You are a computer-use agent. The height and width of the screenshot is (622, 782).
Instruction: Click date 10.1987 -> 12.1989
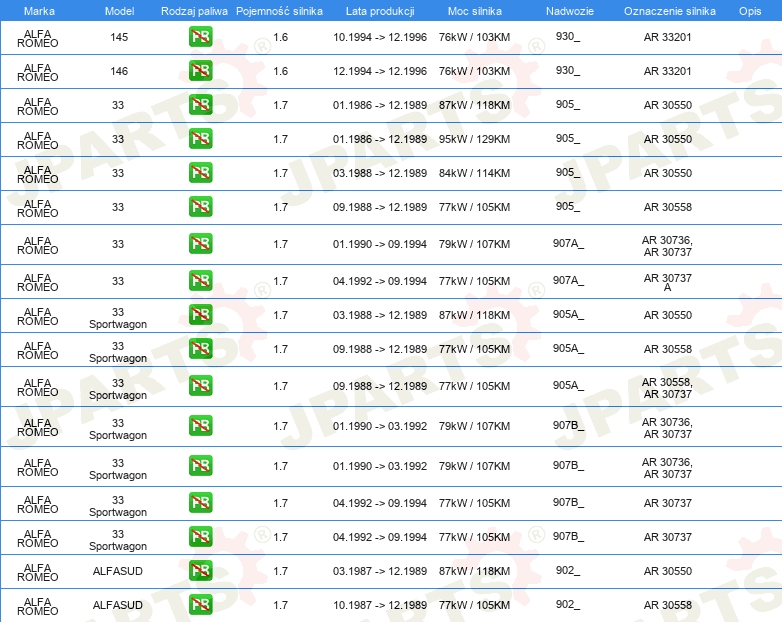380,605
